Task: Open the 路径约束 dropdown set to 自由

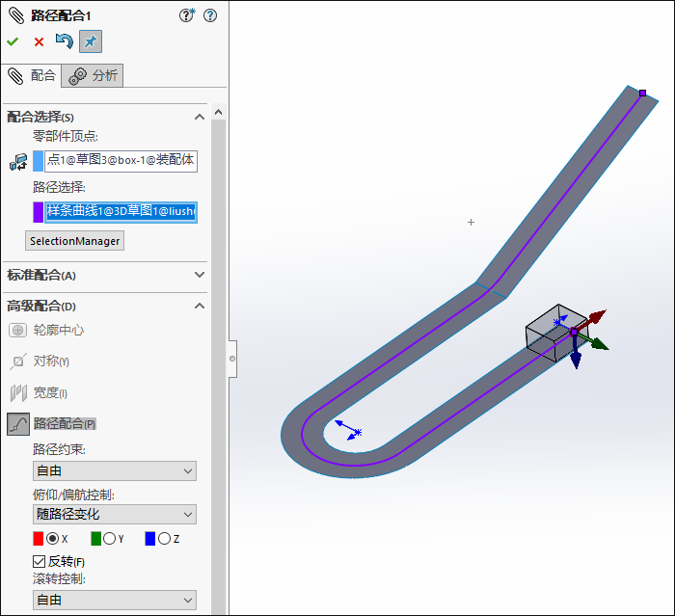Action: click(115, 471)
